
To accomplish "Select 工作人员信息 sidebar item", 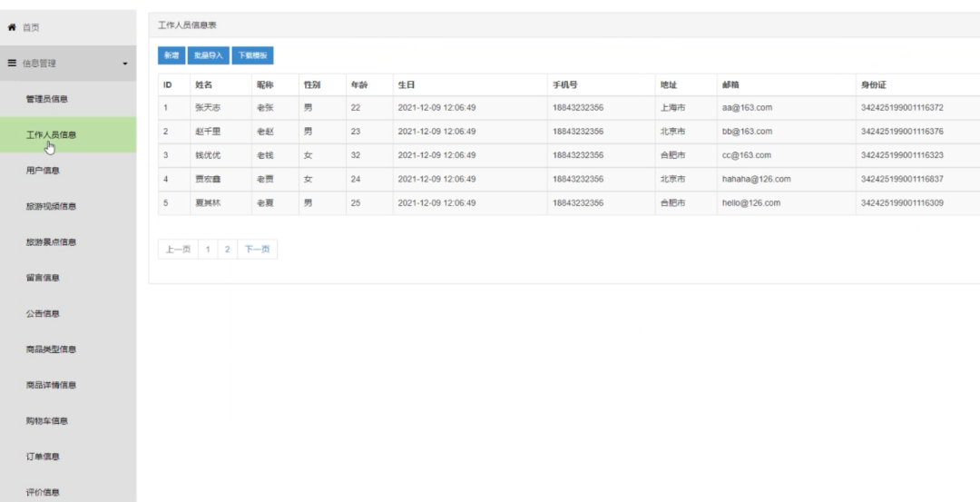I will pos(68,134).
